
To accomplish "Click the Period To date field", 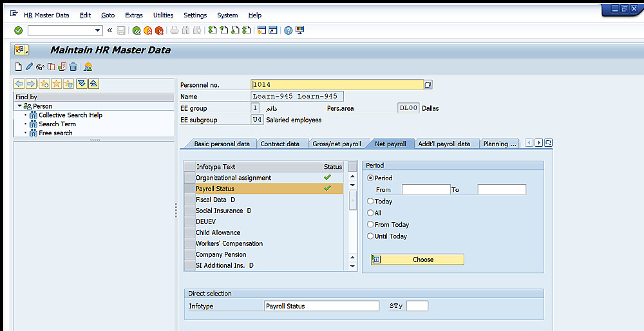I will [x=502, y=190].
